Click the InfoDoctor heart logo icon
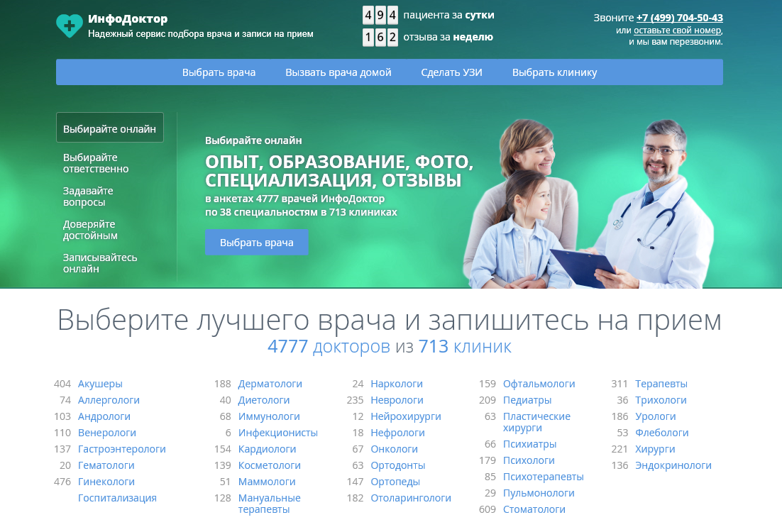This screenshot has height=532, width=782. click(70, 26)
